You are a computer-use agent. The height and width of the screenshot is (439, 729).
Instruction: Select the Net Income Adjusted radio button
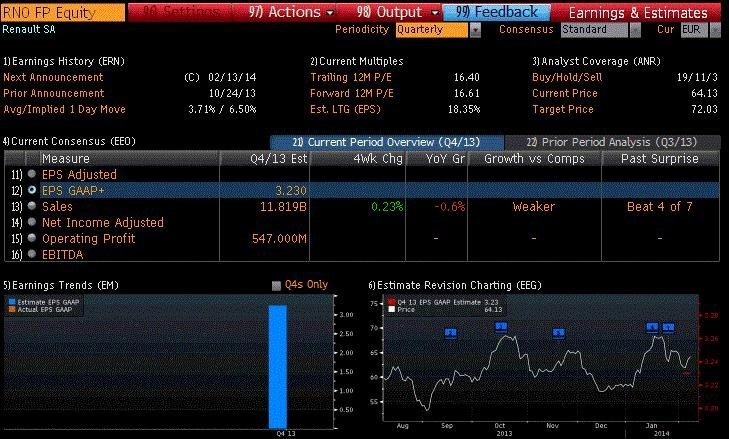coord(32,222)
